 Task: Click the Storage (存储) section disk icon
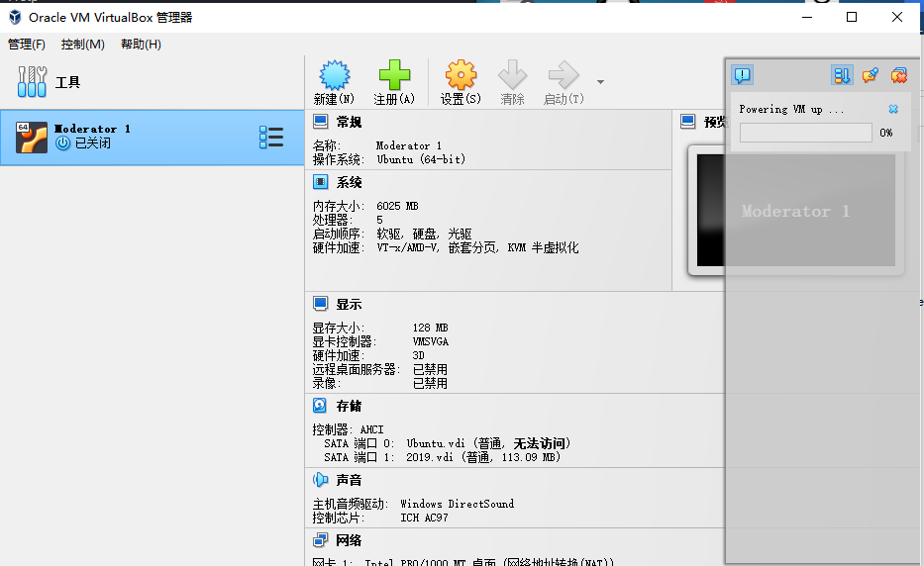[320, 406]
